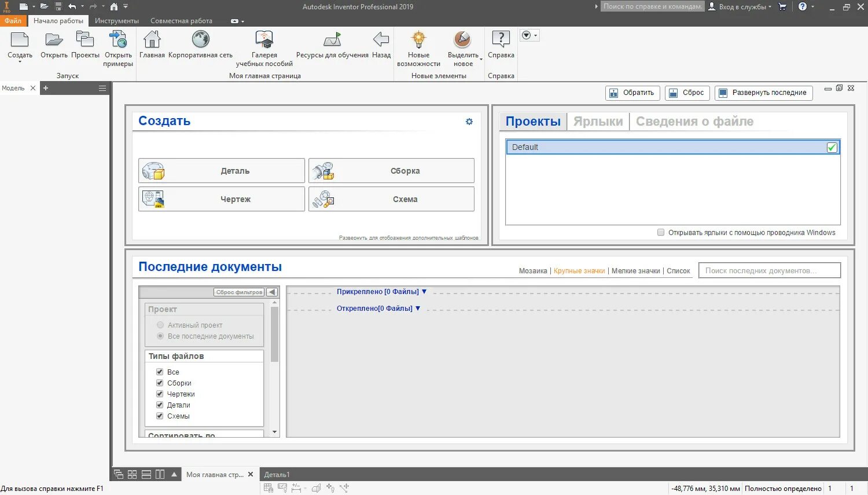The width and height of the screenshot is (868, 495).
Task: Click the dimension display icon in status bar
Action: [x=296, y=488]
